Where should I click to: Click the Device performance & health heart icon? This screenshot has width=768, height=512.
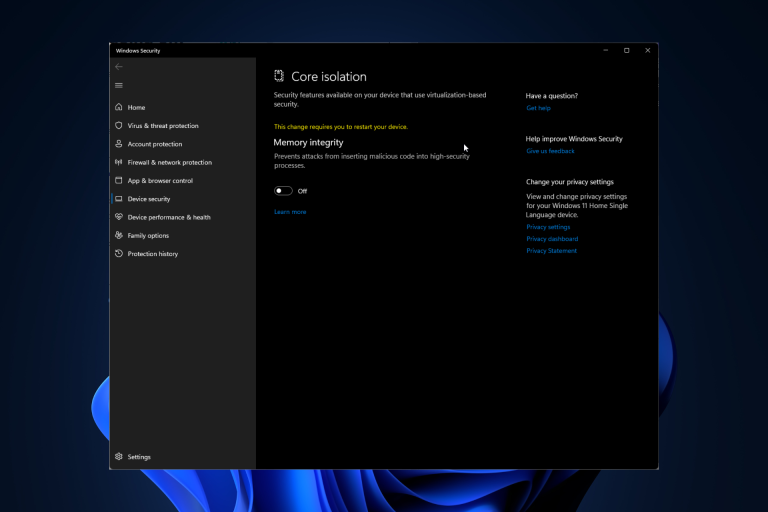click(119, 217)
